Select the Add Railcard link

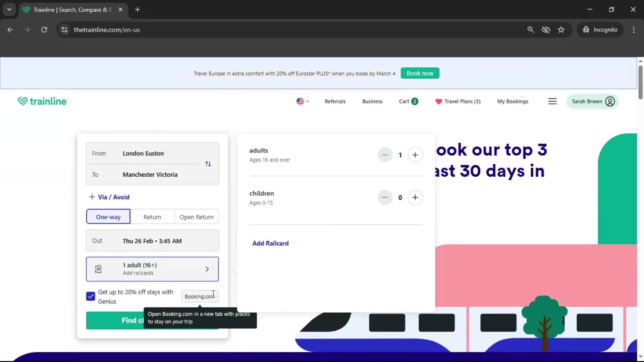tap(270, 243)
